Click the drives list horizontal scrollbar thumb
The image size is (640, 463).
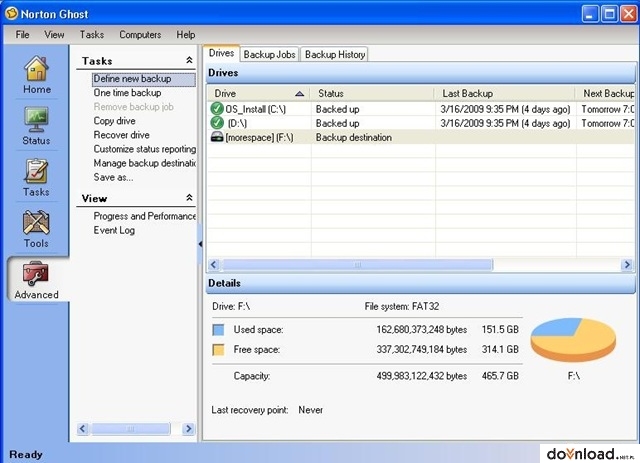click(x=358, y=265)
